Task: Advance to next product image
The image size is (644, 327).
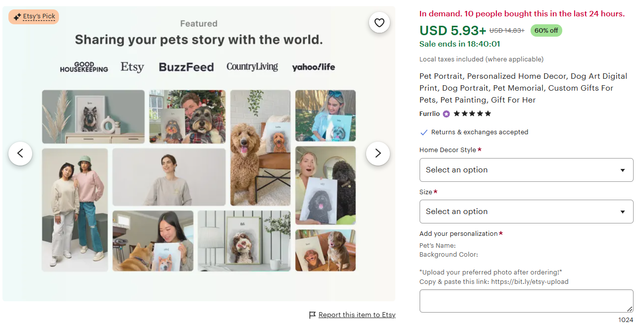Action: pos(378,154)
